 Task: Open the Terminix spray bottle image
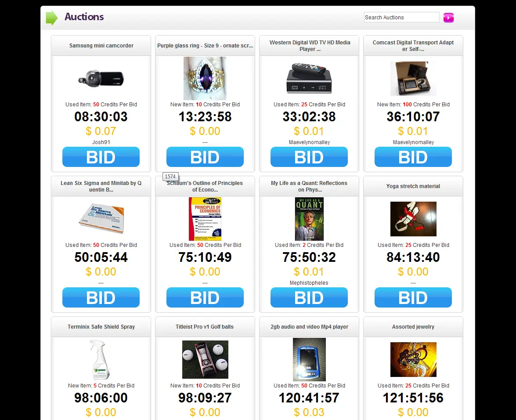coord(100,359)
